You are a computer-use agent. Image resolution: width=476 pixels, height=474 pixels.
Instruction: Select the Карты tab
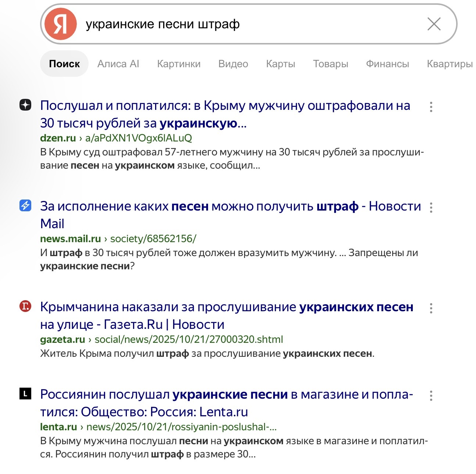point(281,64)
